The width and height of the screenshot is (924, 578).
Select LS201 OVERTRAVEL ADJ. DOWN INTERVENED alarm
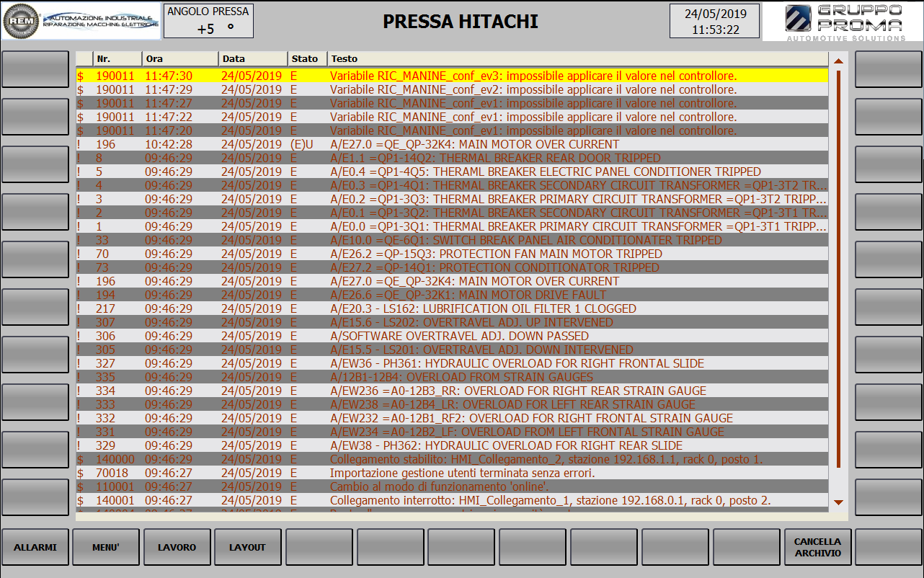[452, 350]
